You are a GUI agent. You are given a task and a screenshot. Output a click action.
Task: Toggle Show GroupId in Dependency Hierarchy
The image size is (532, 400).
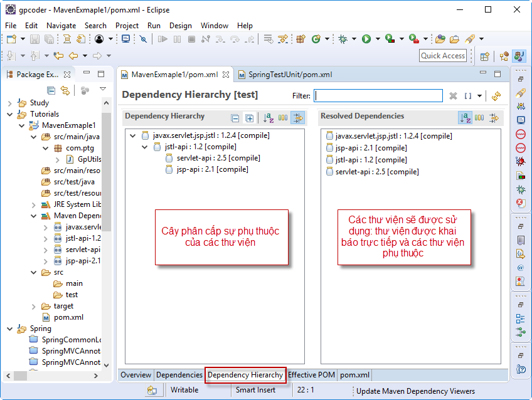click(283, 118)
